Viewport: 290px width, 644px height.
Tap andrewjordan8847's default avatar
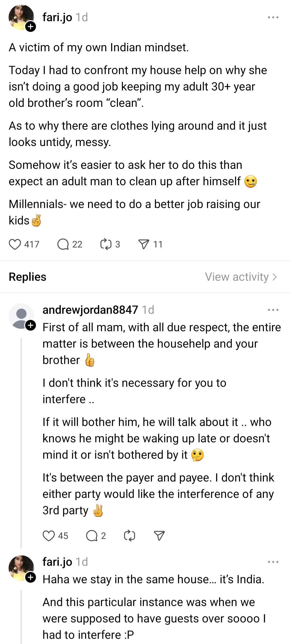click(x=21, y=315)
